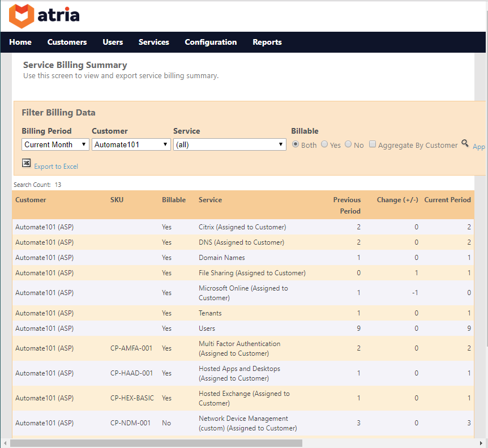Expand the Service dropdown set to (all)
488x448 pixels.
229,144
